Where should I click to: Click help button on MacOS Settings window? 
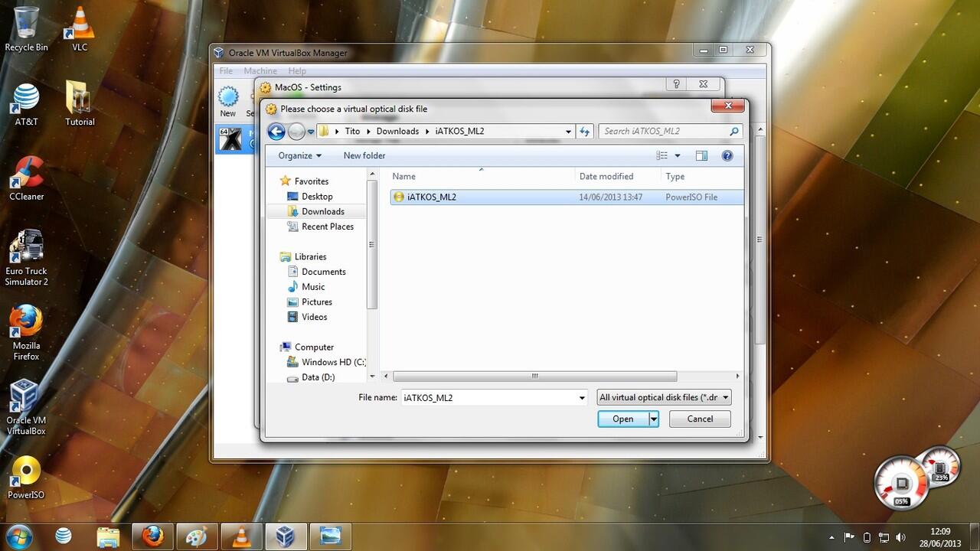coord(676,84)
